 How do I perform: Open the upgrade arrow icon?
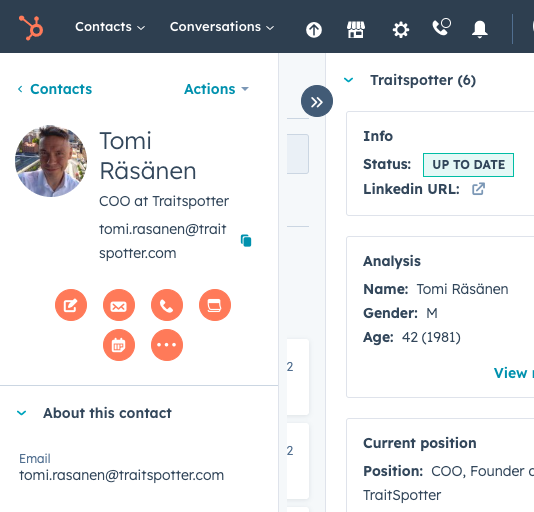point(314,29)
